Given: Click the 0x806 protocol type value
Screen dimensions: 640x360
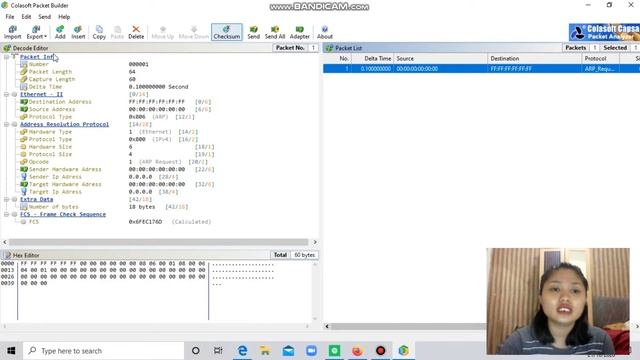Looking at the screenshot, I should point(137,117).
